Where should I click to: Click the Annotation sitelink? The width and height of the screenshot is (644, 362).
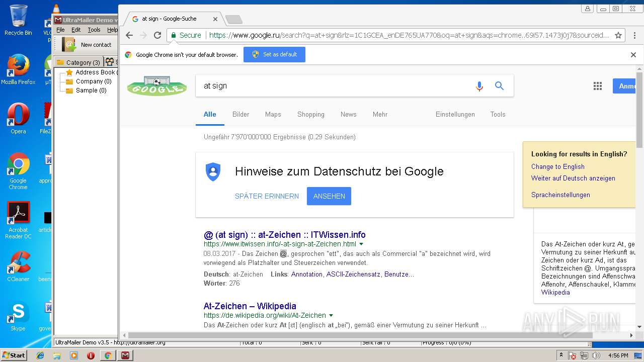coord(307,275)
